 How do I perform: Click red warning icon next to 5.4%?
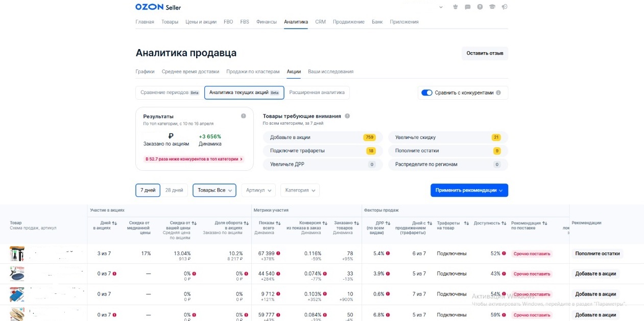tap(388, 254)
